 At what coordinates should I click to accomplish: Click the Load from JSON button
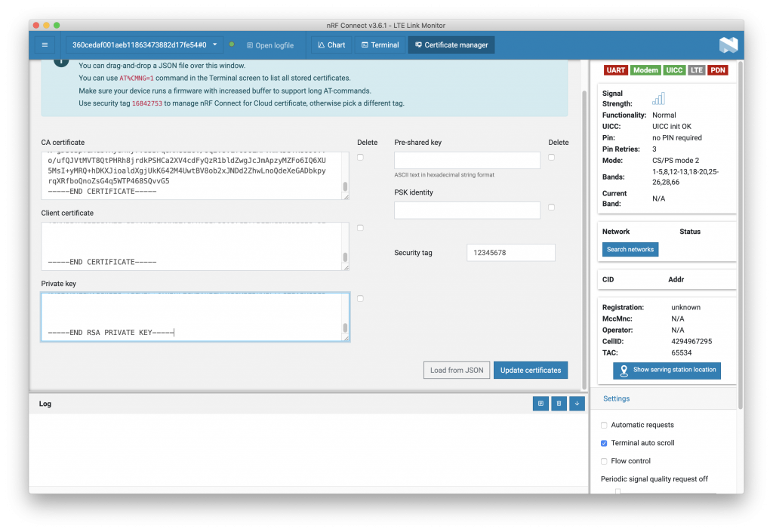click(457, 370)
